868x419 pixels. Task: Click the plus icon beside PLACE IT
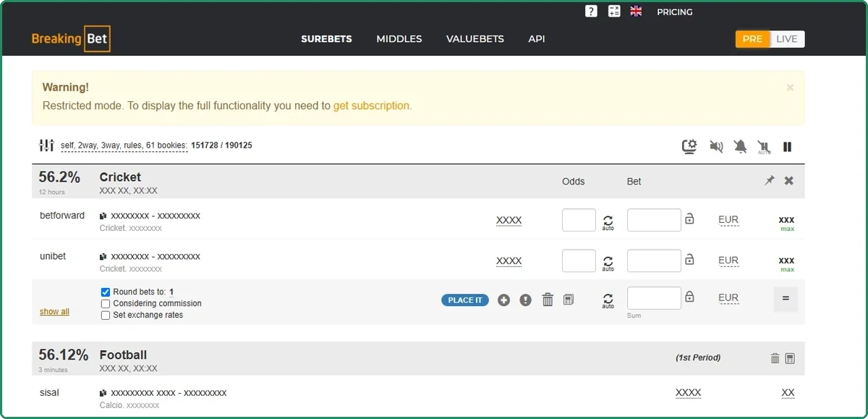click(x=503, y=300)
